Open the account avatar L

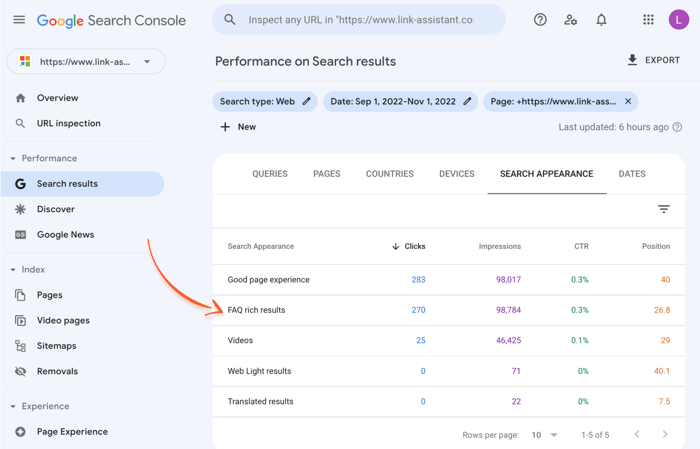tap(679, 20)
